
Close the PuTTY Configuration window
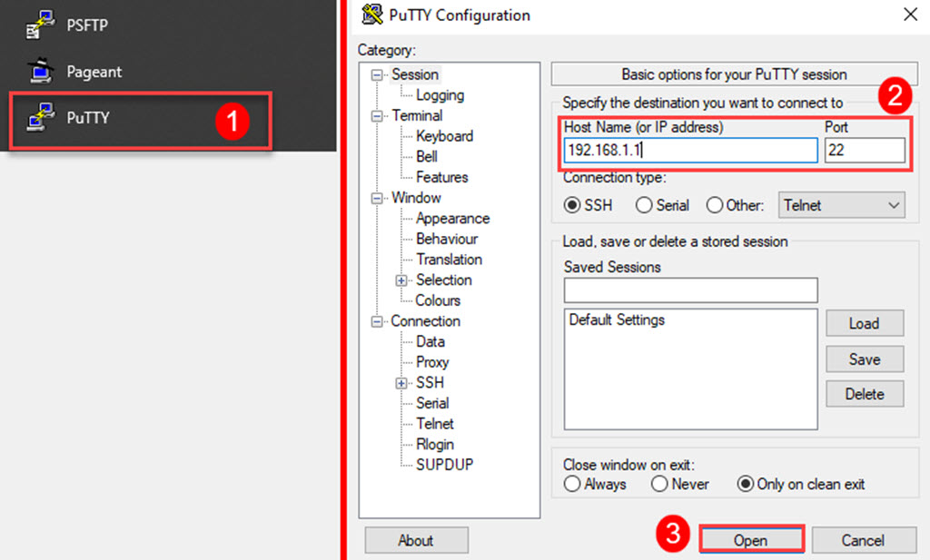coord(910,15)
